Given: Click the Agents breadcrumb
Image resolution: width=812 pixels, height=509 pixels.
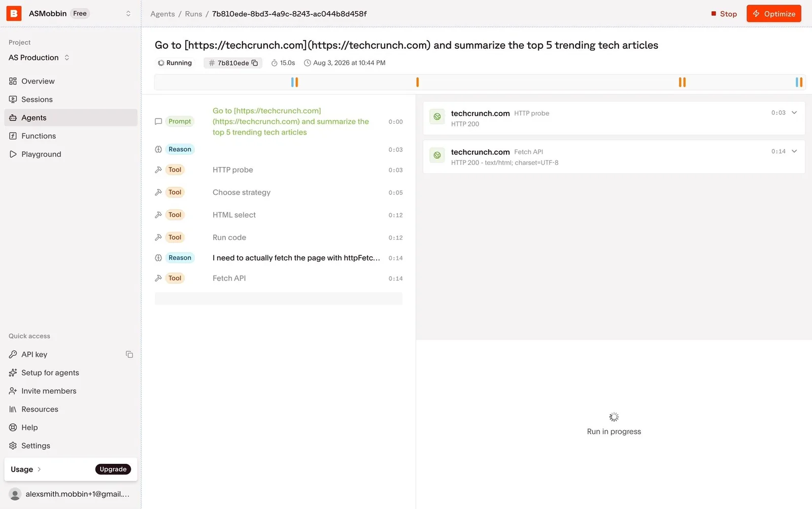Looking at the screenshot, I should pyautogui.click(x=162, y=14).
